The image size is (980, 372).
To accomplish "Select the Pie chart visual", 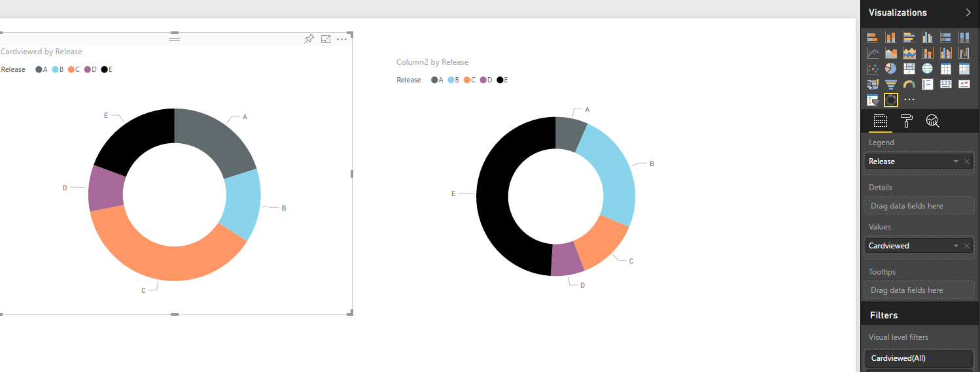I will coord(890,69).
